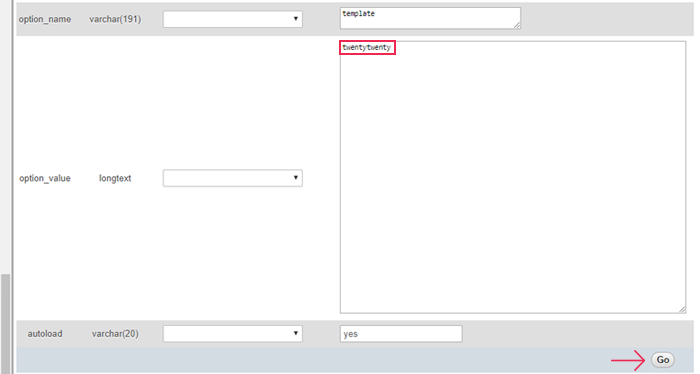Open the option_value function dropdown
The height and width of the screenshot is (374, 700).
(233, 178)
